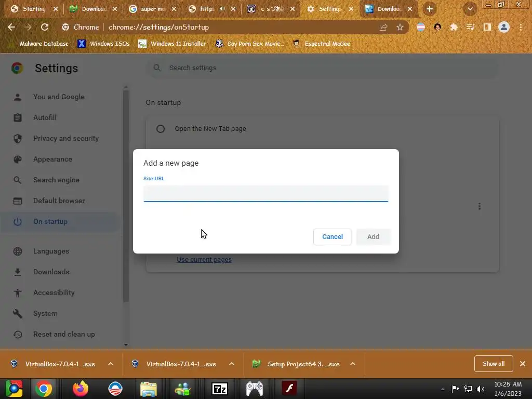Toggle the side panel icon
Screen dimensions: 532x399
pos(487,27)
